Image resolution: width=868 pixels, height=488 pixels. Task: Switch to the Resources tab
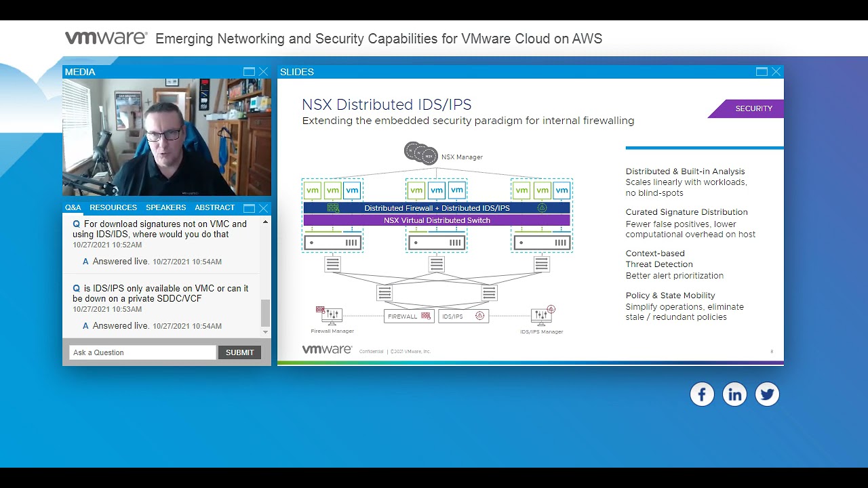pyautogui.click(x=113, y=207)
